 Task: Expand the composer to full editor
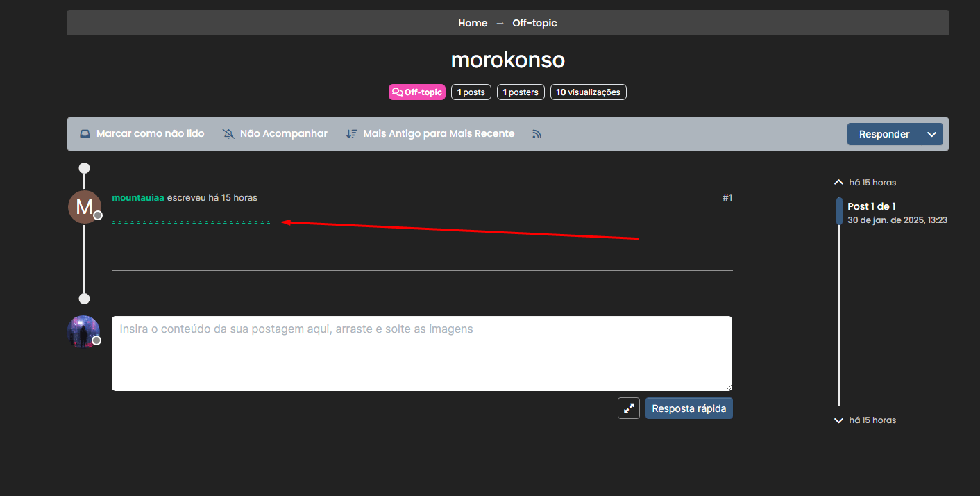629,408
